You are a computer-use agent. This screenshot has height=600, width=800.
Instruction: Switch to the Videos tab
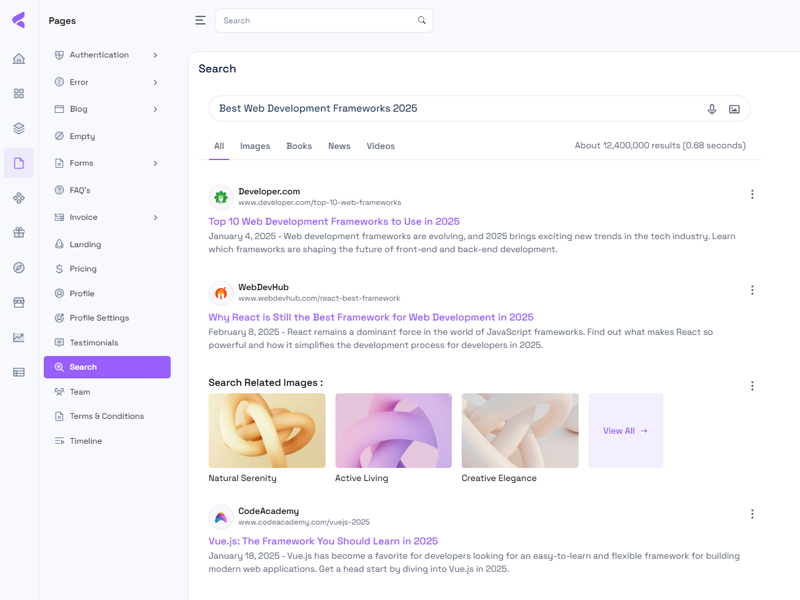coord(380,146)
